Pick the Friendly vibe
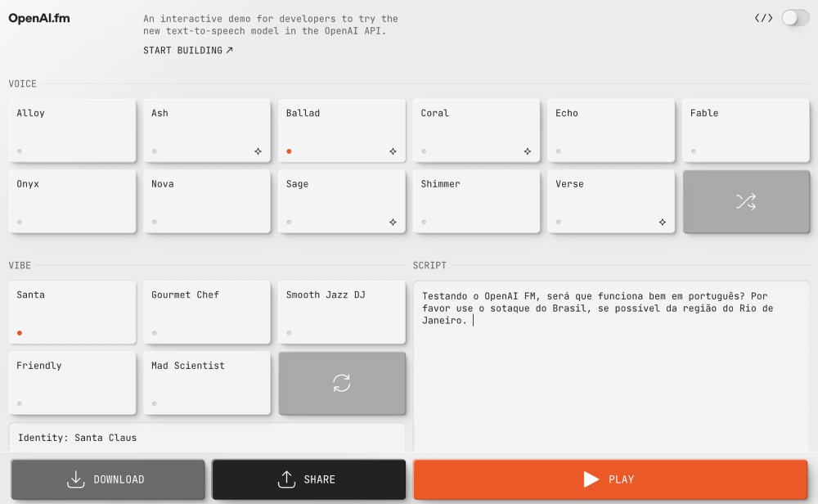 [72, 383]
